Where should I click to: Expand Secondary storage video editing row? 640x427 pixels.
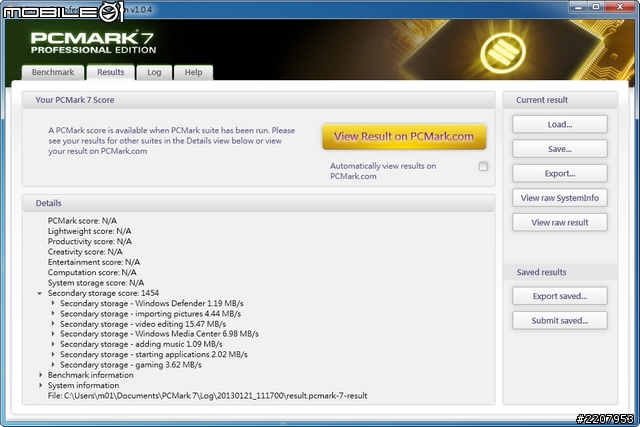[x=53, y=324]
